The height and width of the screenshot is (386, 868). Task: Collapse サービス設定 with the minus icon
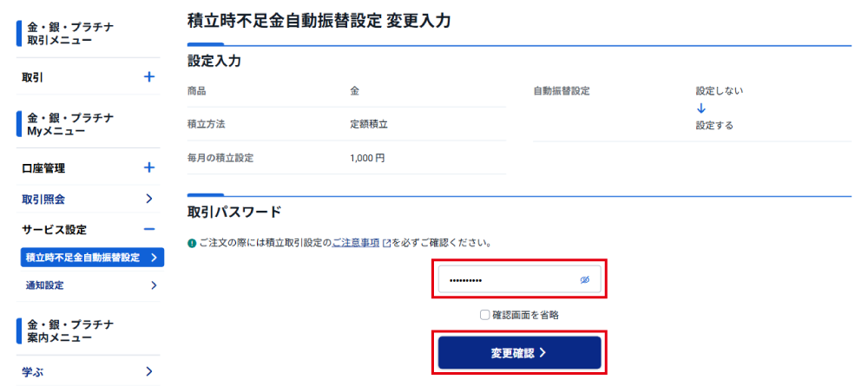click(149, 229)
